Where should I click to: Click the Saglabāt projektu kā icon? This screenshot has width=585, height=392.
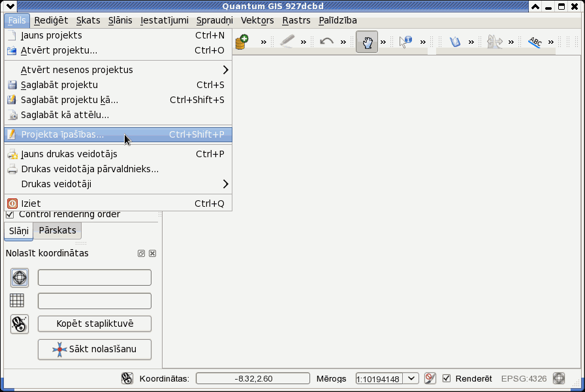pos(12,100)
